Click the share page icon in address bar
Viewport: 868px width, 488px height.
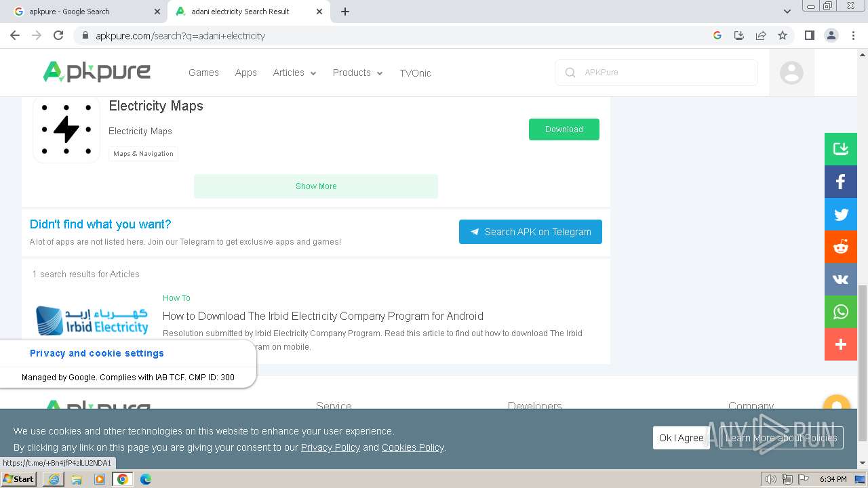pyautogui.click(x=761, y=35)
